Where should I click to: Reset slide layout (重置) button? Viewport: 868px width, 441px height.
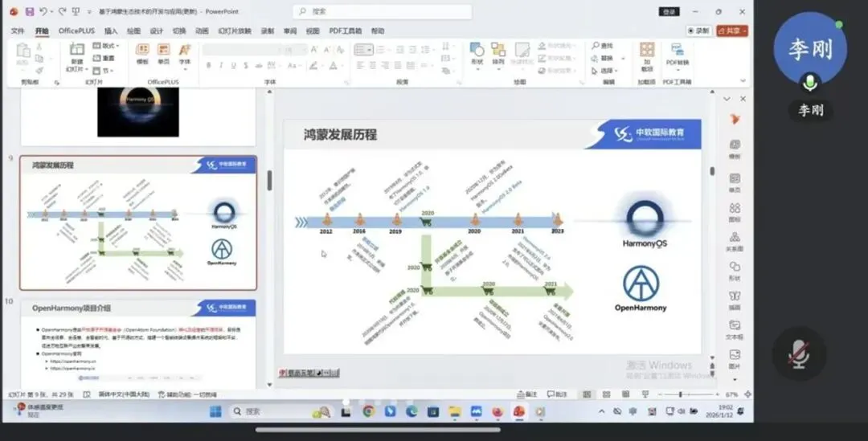tap(104, 58)
